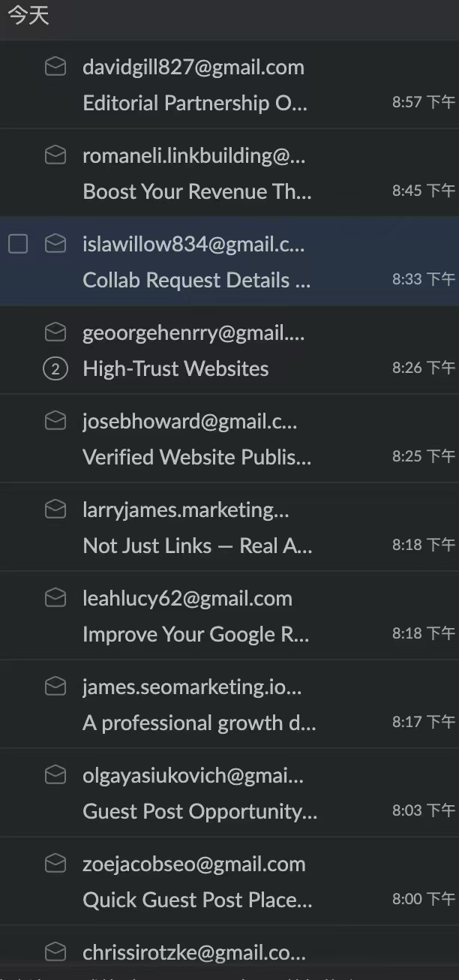Open Improve Your Google R... message
Screen dimensions: 459x980
tap(229, 615)
